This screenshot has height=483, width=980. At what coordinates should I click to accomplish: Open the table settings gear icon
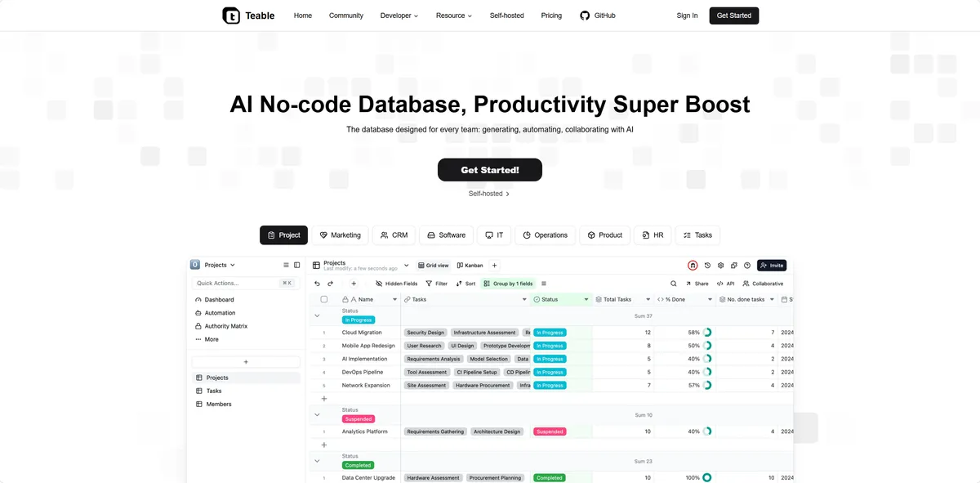tap(721, 266)
